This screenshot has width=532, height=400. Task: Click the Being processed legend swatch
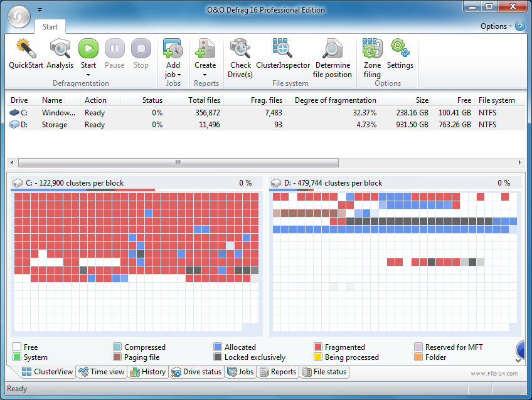[318, 357]
